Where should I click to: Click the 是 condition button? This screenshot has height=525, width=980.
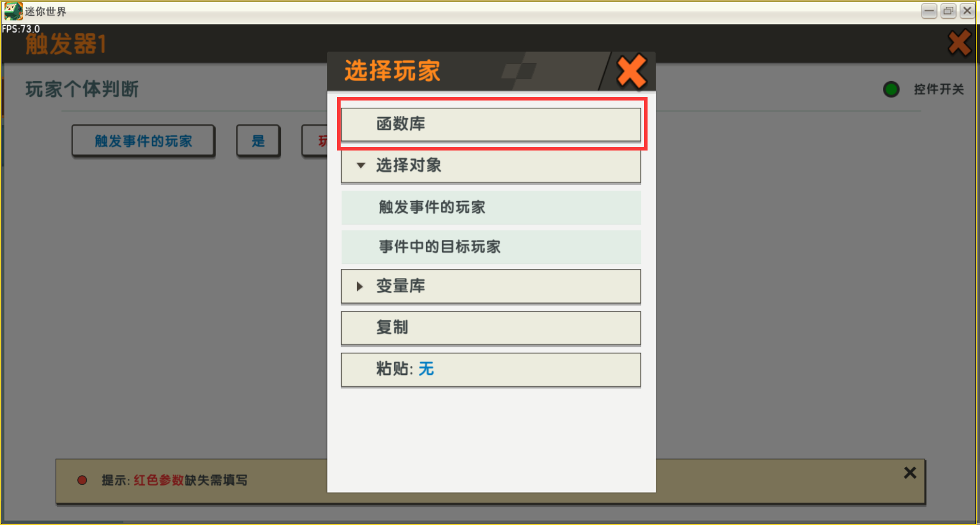point(258,141)
